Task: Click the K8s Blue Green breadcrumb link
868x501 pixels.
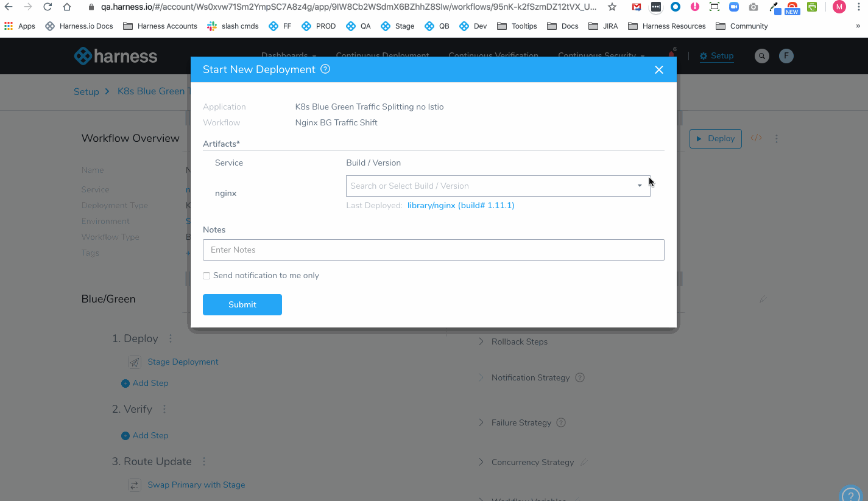Action: click(x=153, y=91)
